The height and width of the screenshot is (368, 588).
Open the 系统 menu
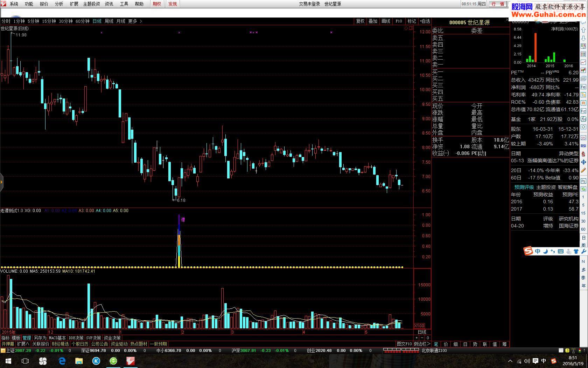pos(14,4)
